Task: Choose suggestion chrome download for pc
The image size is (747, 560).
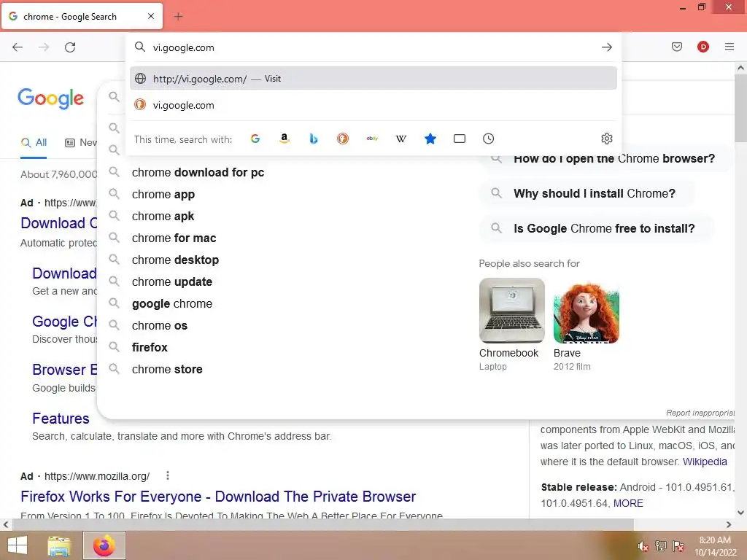Action: pyautogui.click(x=198, y=172)
